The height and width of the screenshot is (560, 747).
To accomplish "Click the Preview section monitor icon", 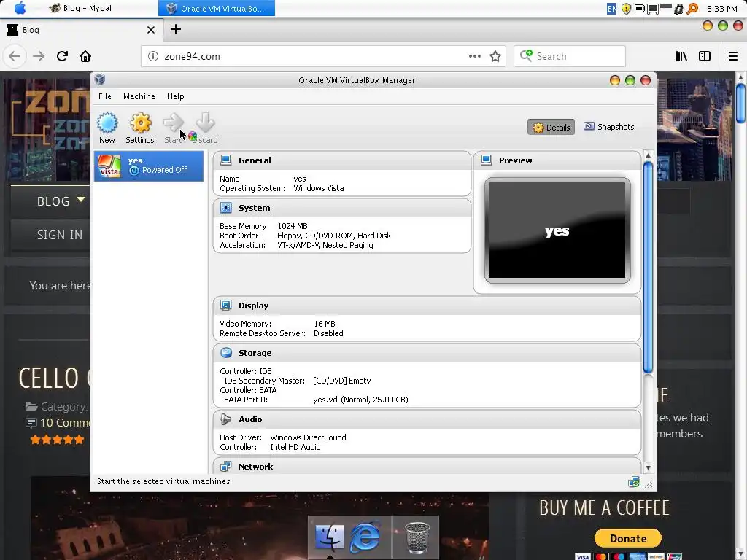I will [487, 160].
